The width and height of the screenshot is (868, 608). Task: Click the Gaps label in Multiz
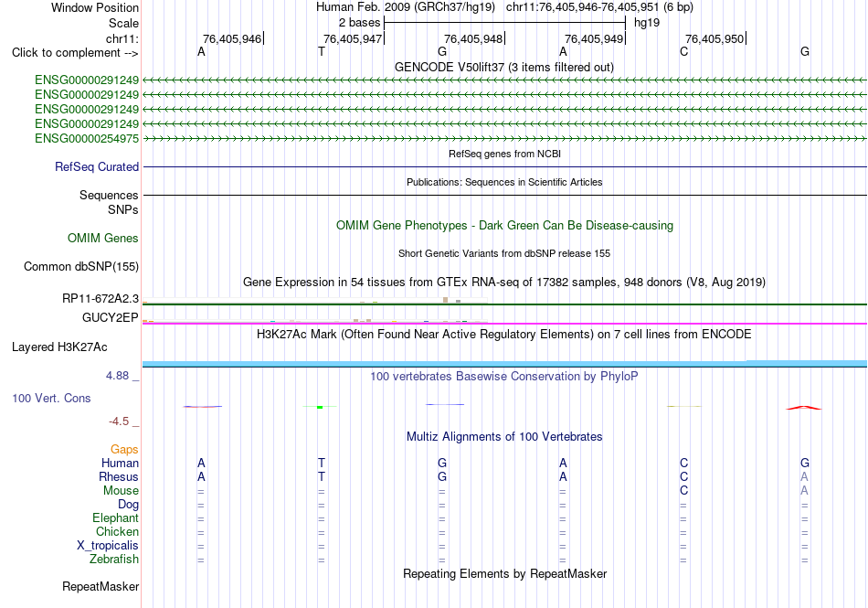(124, 450)
